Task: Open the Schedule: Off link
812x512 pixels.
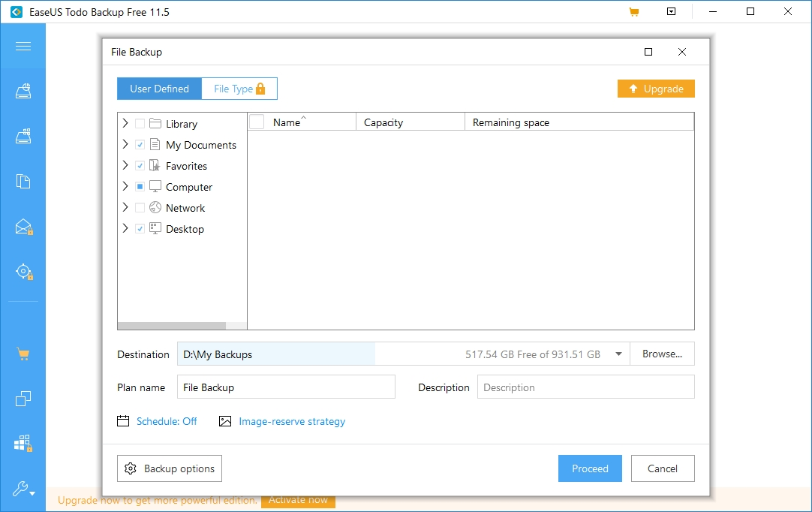Action: (167, 421)
